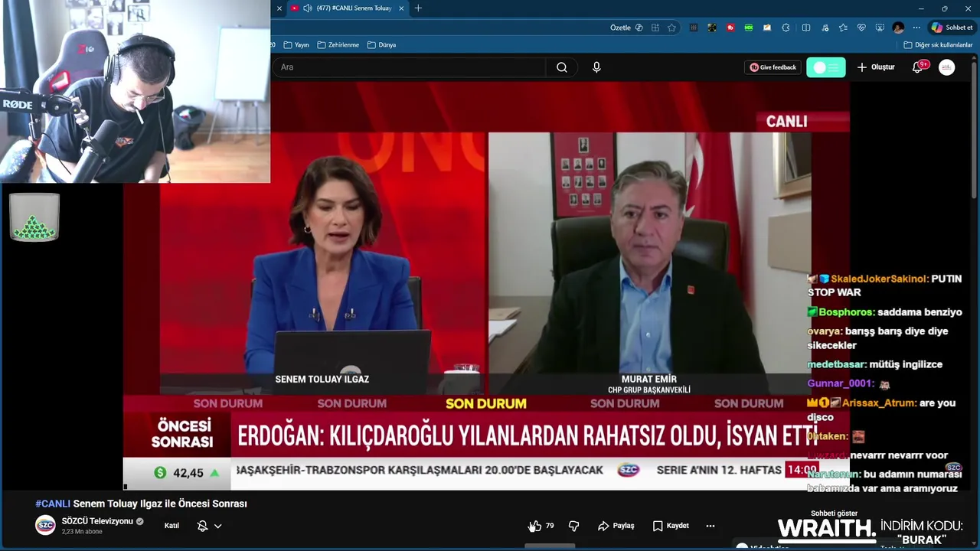Click chat username Bosphoros

(846, 312)
